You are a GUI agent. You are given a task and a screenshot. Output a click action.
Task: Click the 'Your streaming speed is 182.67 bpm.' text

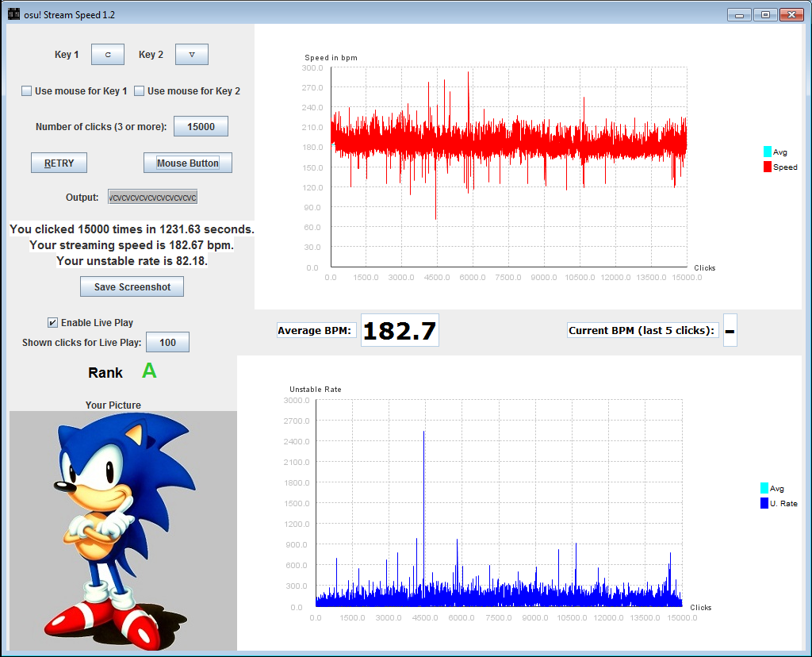(x=132, y=245)
